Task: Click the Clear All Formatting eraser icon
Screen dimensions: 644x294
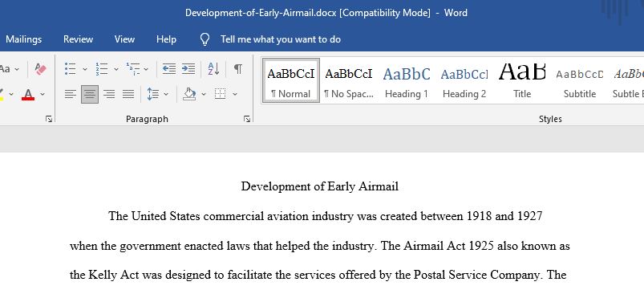Action: 41,69
